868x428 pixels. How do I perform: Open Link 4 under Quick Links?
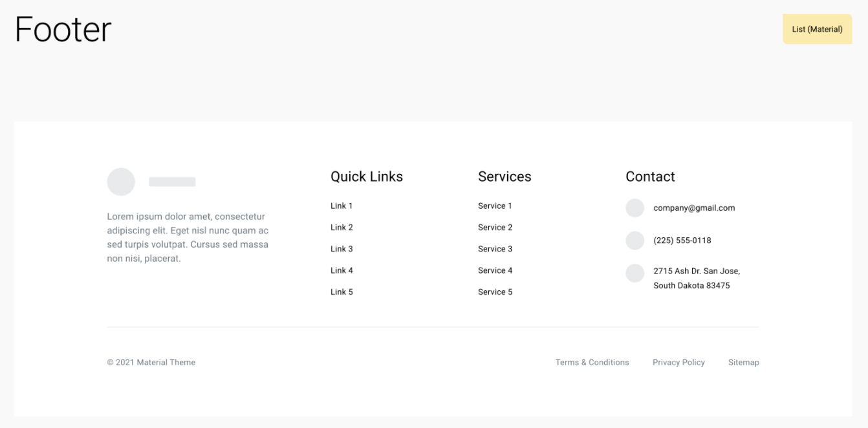click(x=342, y=270)
